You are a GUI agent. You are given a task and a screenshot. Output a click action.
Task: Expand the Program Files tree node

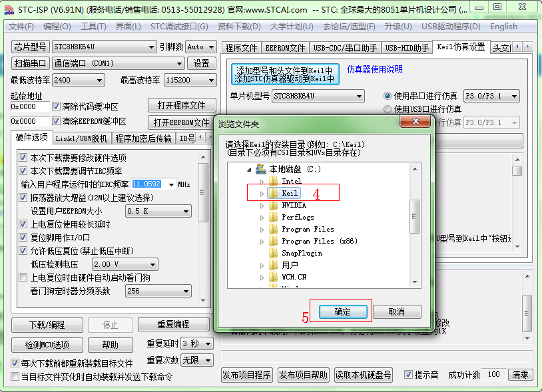pos(262,230)
